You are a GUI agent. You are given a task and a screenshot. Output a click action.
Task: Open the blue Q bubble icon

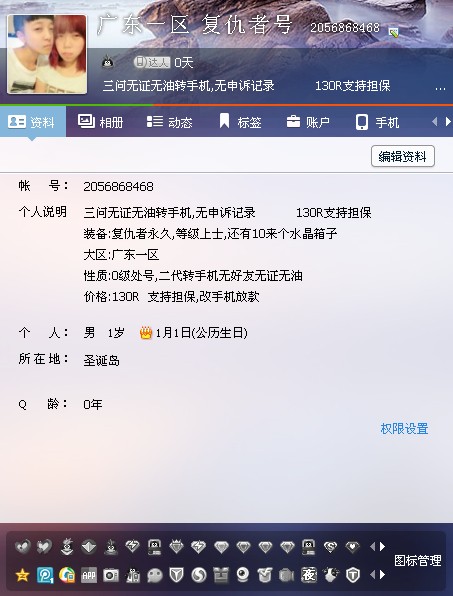tap(45, 575)
